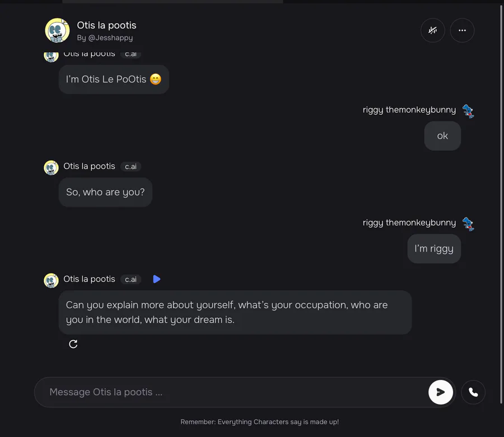This screenshot has height=437, width=504.
Task: Select the "I'm Otis Le PoOtis" message bubble
Action: (x=114, y=79)
